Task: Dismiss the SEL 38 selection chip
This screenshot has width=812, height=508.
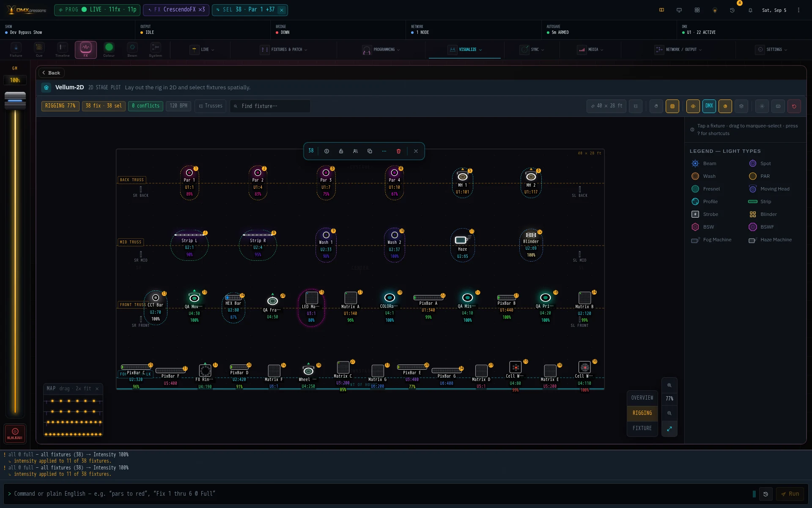Action: pyautogui.click(x=282, y=10)
